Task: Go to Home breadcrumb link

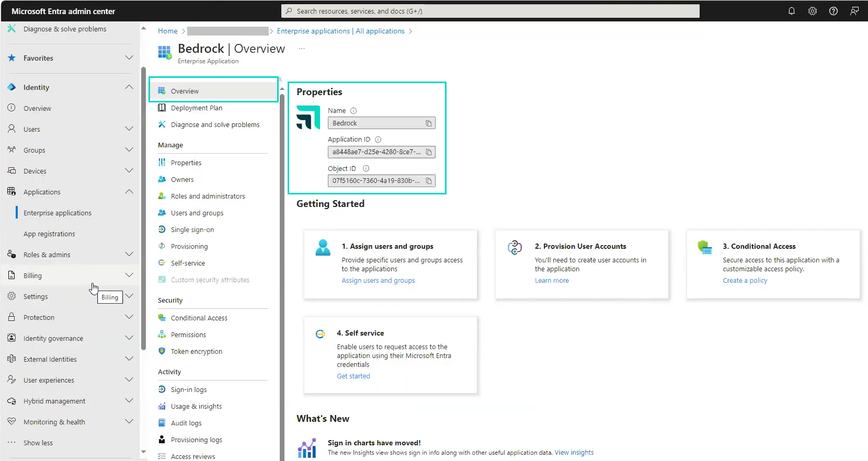Action: pos(168,31)
